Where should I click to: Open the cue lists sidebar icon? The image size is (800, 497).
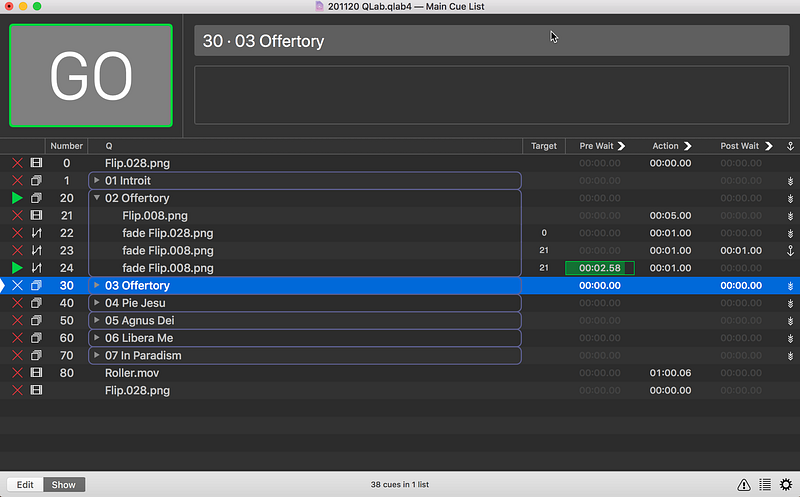pyautogui.click(x=765, y=484)
